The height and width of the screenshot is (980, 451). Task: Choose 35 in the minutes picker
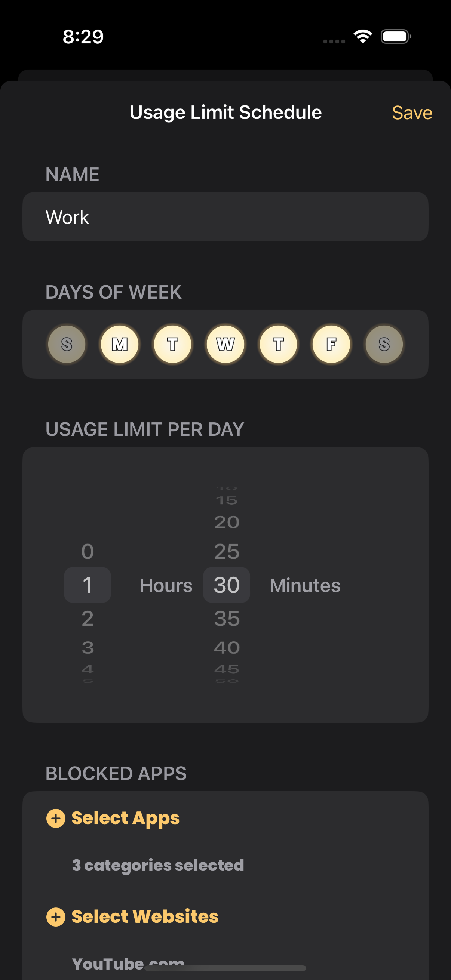tap(227, 619)
